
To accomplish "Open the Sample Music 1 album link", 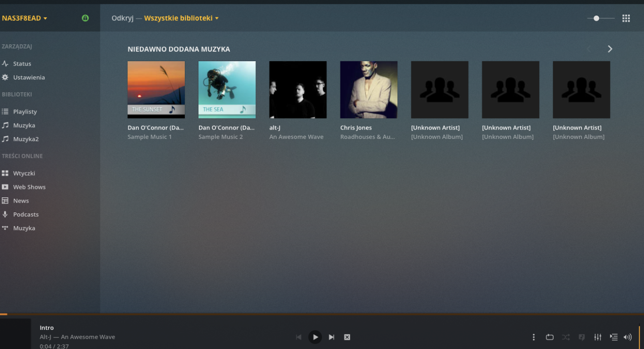I will [149, 137].
